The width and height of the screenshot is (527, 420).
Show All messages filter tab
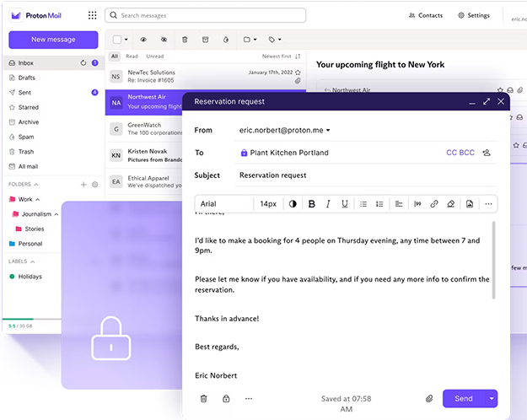point(115,57)
